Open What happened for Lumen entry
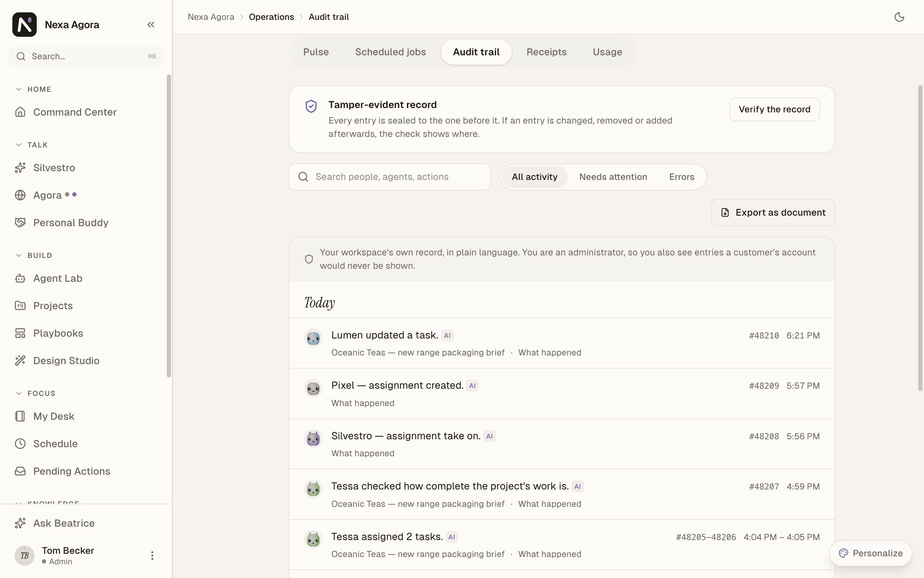This screenshot has height=578, width=924. tap(549, 353)
